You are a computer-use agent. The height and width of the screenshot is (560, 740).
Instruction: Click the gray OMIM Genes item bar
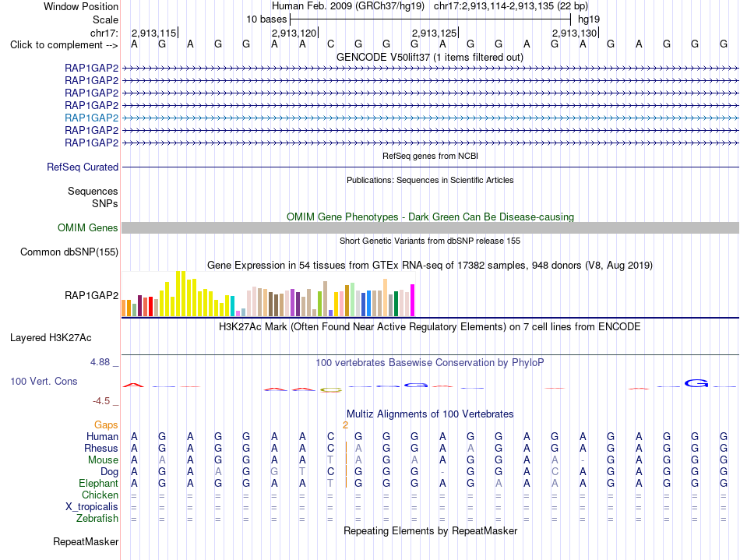coord(430,228)
